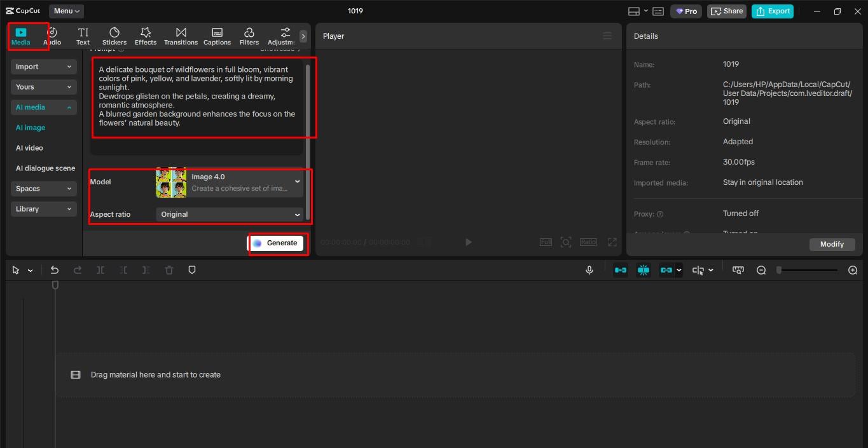Open the Captions panel
Screen dimensions: 868x448
(217, 36)
